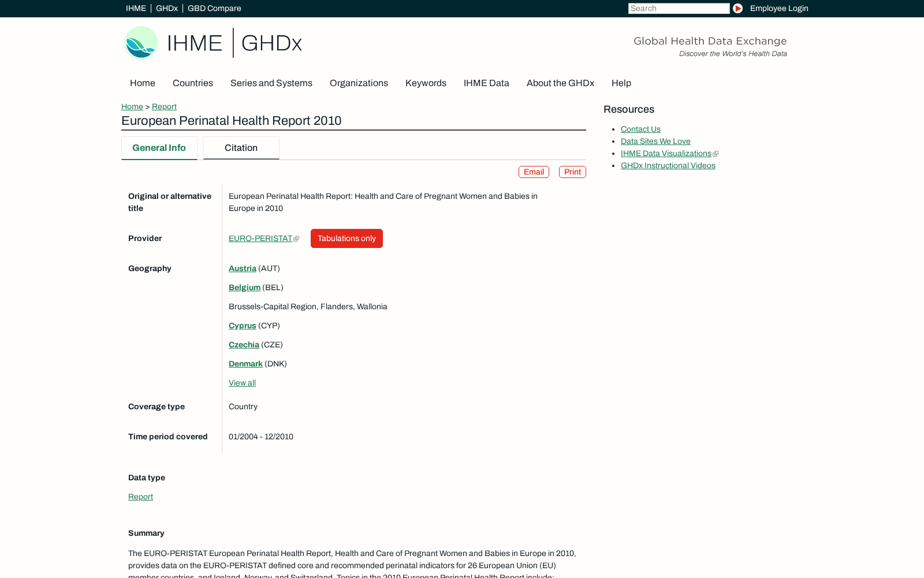Open Series and Systems menu
The width and height of the screenshot is (924, 578).
[271, 83]
